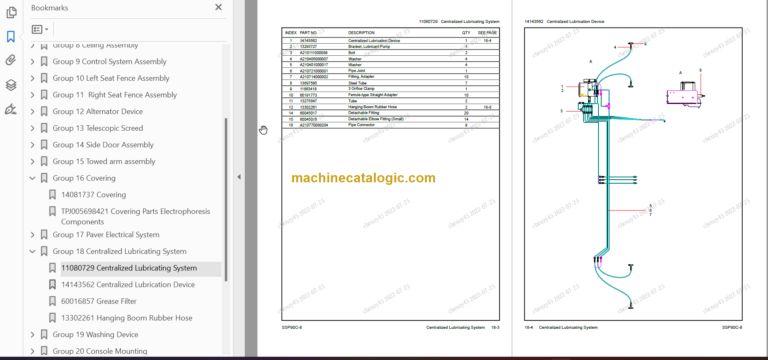Screen dimensions: 768x360
Task: Collapse Group 18 Centralized Lubricating System
Action: pyautogui.click(x=32, y=251)
